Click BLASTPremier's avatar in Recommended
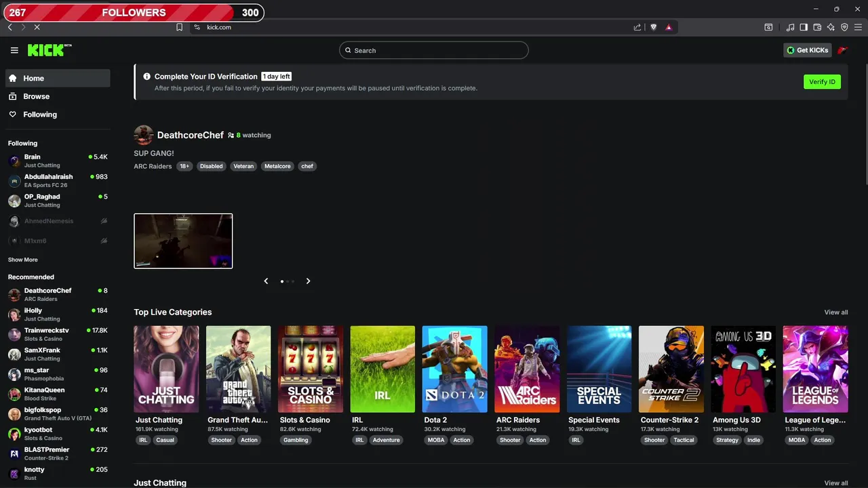This screenshot has width=868, height=488. tap(14, 453)
